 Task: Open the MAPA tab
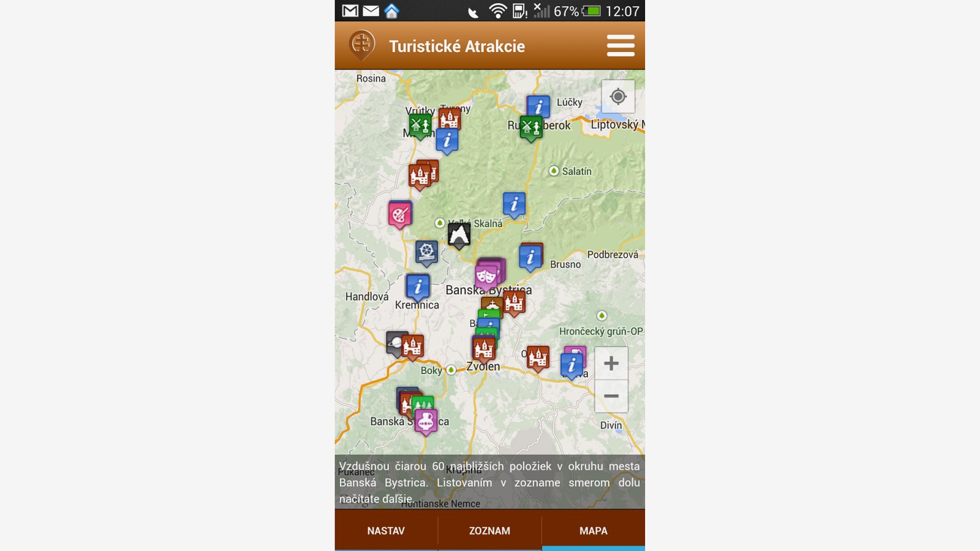[593, 531]
